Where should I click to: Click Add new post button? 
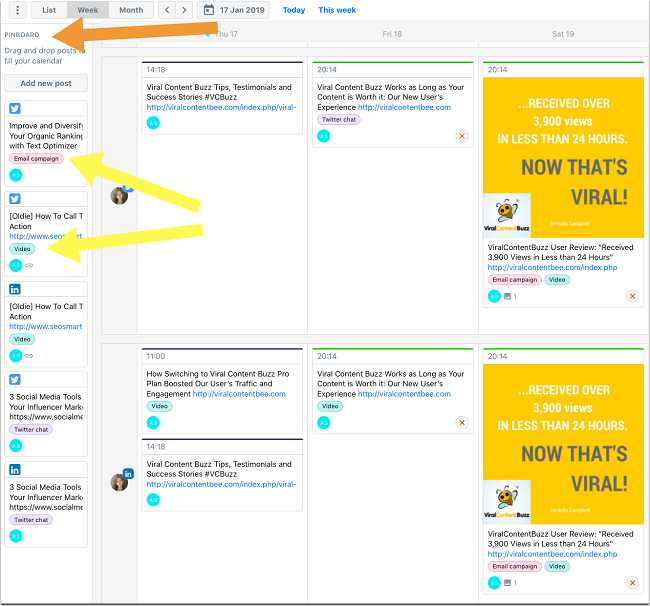click(x=46, y=83)
